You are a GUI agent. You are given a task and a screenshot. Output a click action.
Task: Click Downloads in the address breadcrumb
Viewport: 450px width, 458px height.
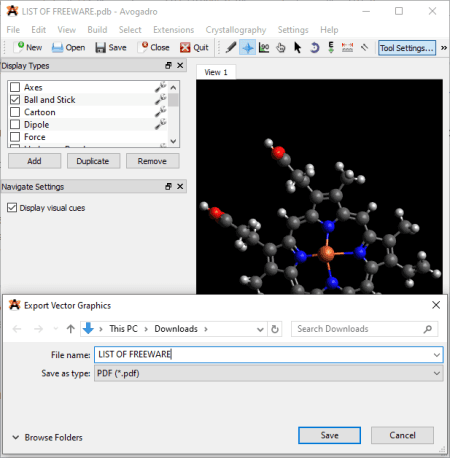(176, 329)
